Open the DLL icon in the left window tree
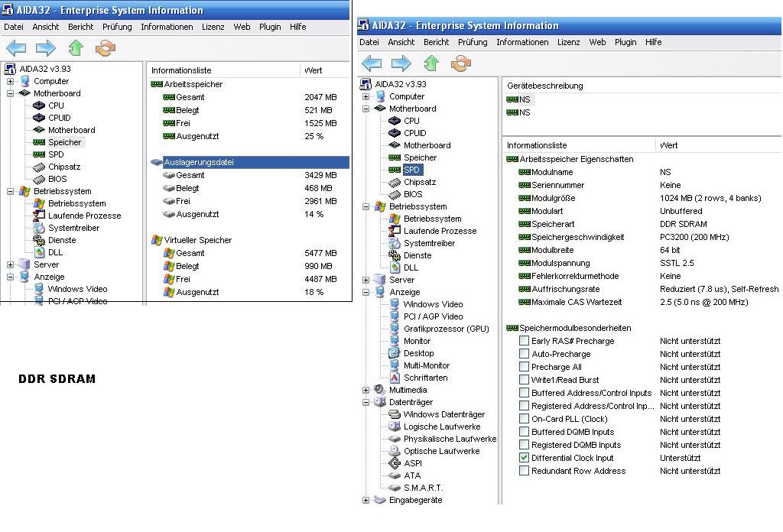Image resolution: width=783 pixels, height=532 pixels. point(39,252)
